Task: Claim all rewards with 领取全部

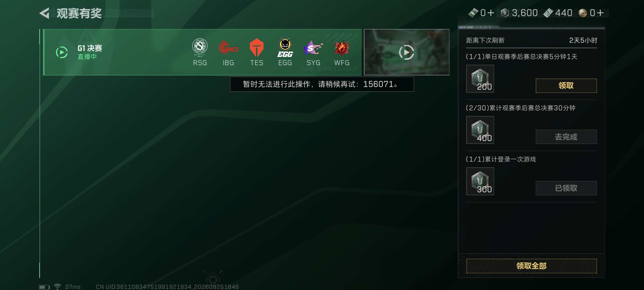Action: coord(532,266)
